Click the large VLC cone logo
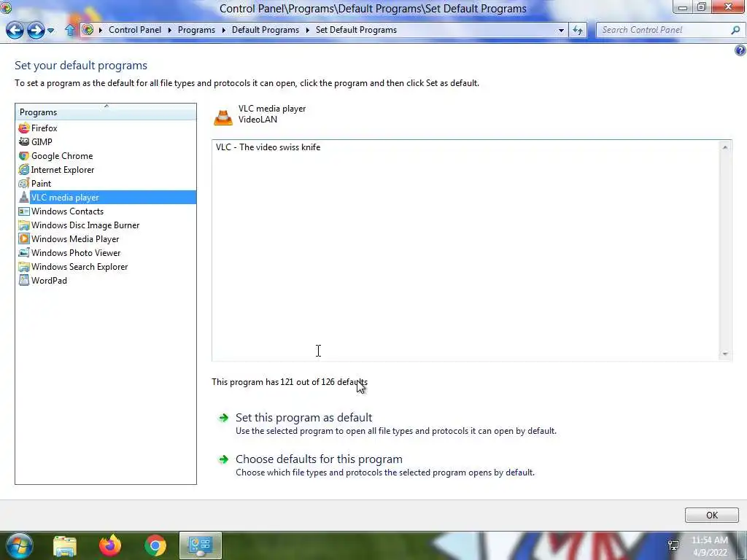 [223, 117]
